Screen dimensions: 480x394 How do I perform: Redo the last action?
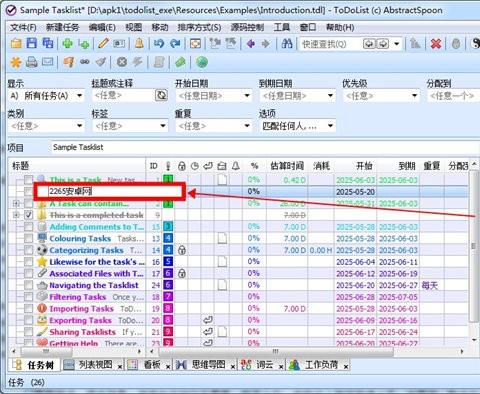[175, 43]
